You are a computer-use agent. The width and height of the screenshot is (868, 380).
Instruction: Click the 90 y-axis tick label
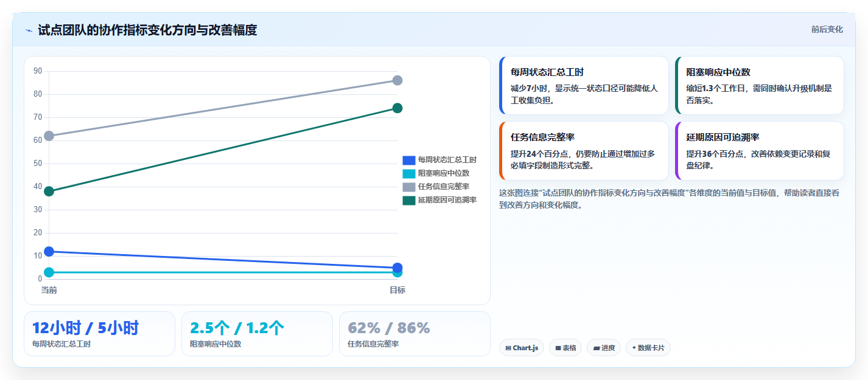pyautogui.click(x=38, y=71)
